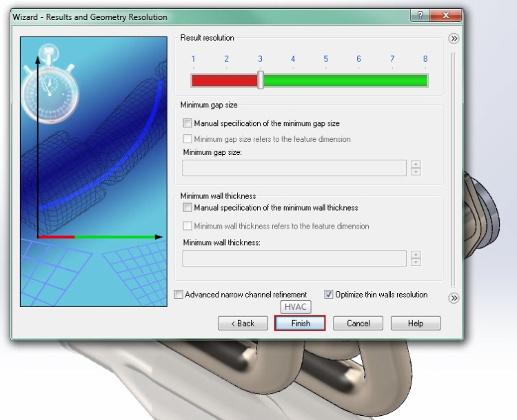Click resolution level 4 label
517x420 pixels.
coord(293,59)
